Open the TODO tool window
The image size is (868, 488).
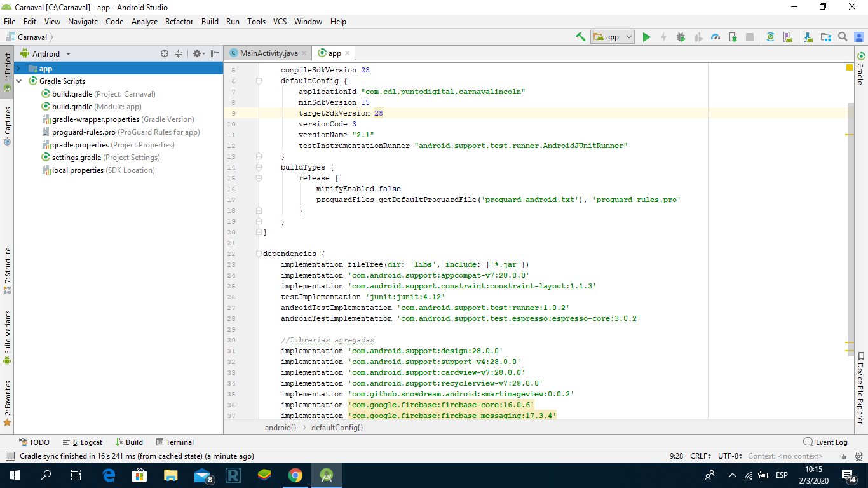coord(34,442)
